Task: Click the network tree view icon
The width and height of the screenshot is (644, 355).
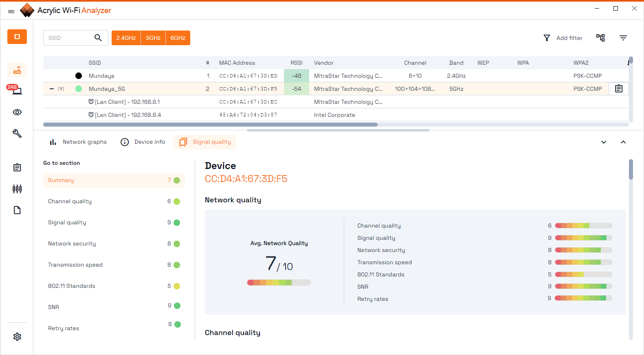Action: (x=600, y=38)
